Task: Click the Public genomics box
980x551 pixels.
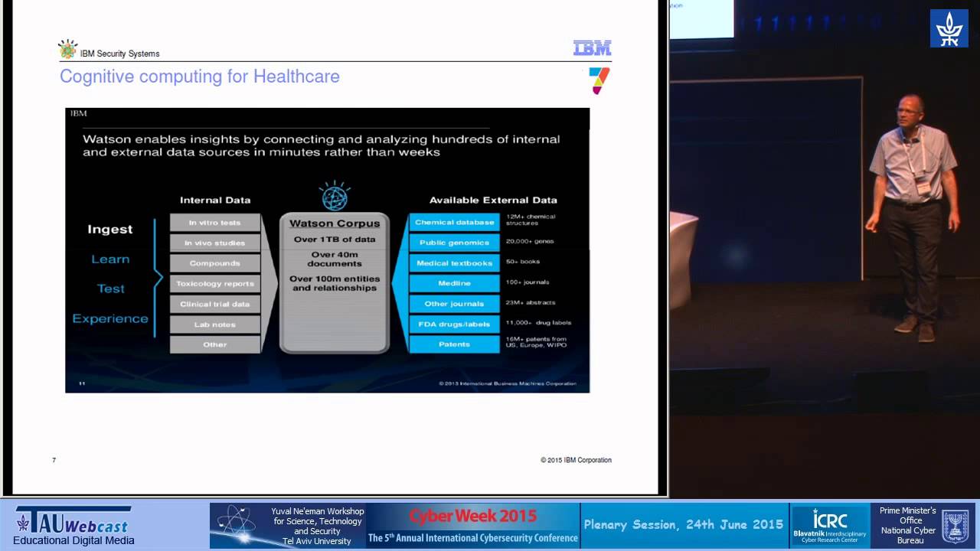Action: click(x=455, y=243)
